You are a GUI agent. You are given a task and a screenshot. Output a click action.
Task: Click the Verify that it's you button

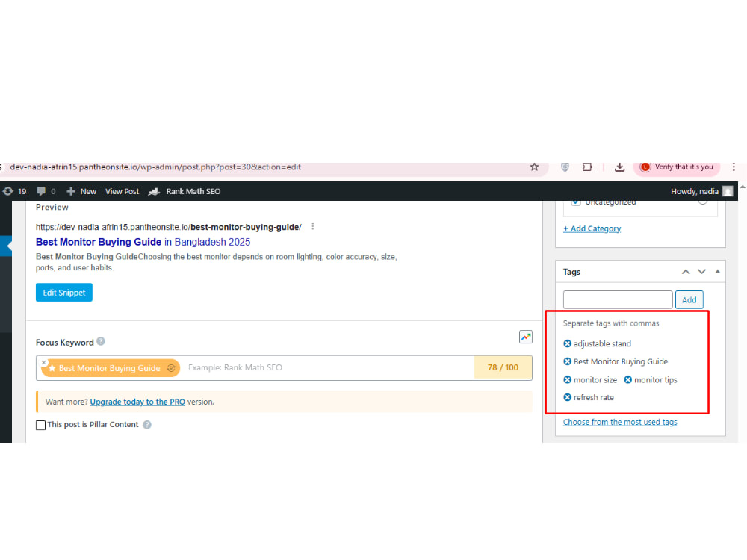(x=677, y=167)
